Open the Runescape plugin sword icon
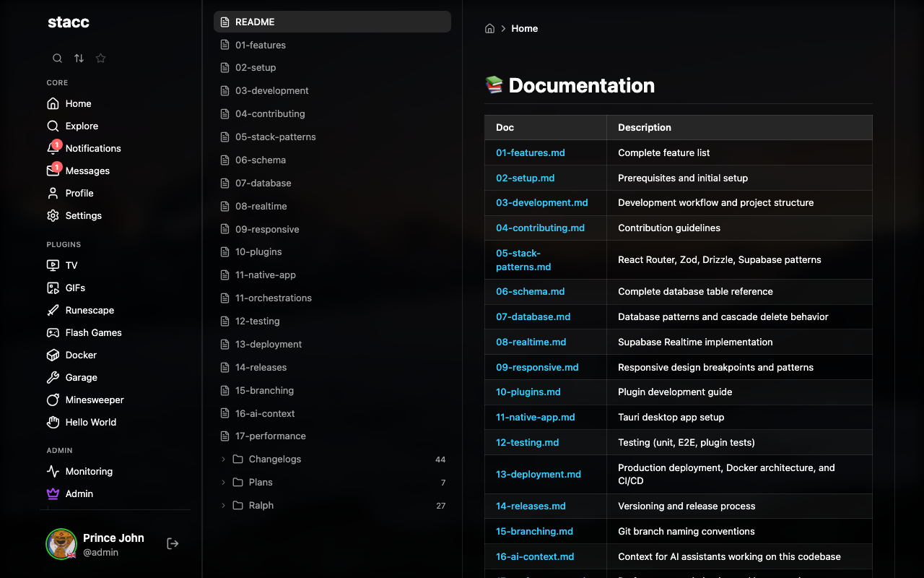Image resolution: width=924 pixels, height=578 pixels. [x=53, y=311]
